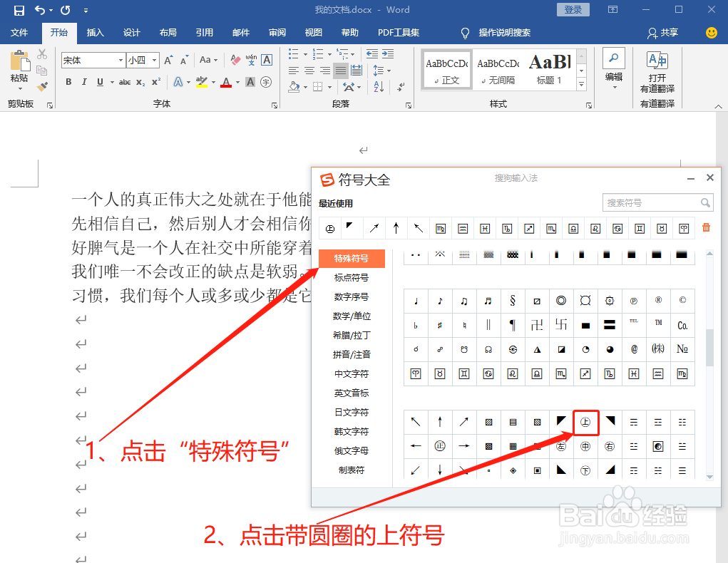Select the 特殊符号 category
728x563 pixels.
(352, 259)
